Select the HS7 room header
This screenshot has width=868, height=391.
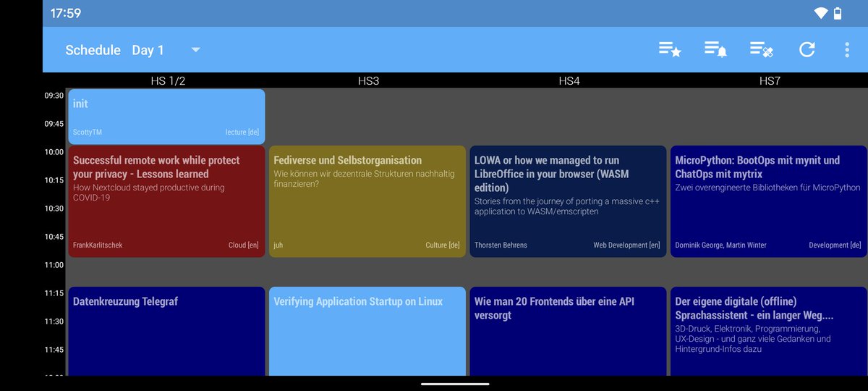[x=770, y=80]
